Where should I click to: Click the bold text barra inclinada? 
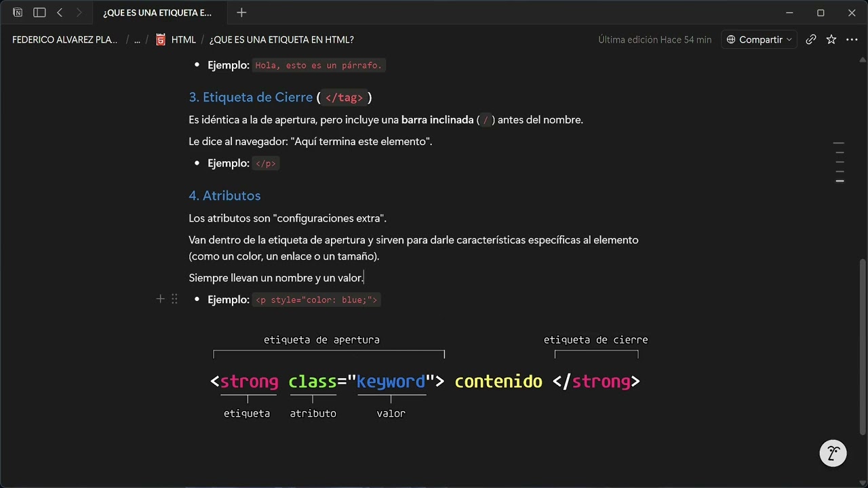click(x=437, y=120)
